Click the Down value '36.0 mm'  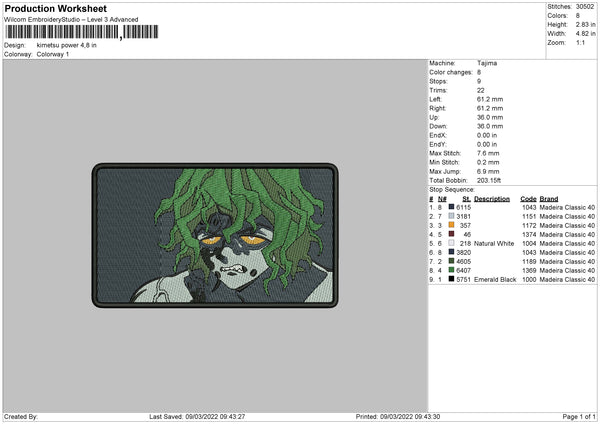(490, 126)
